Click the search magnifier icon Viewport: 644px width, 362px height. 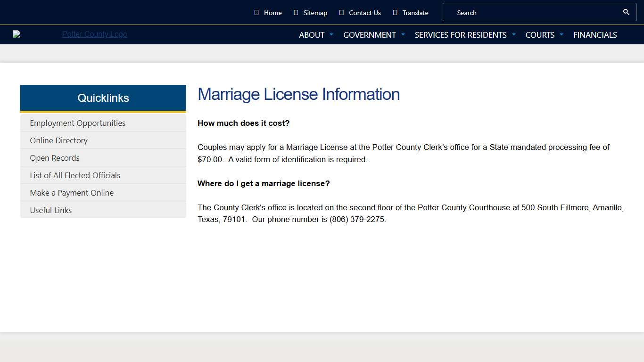click(626, 12)
